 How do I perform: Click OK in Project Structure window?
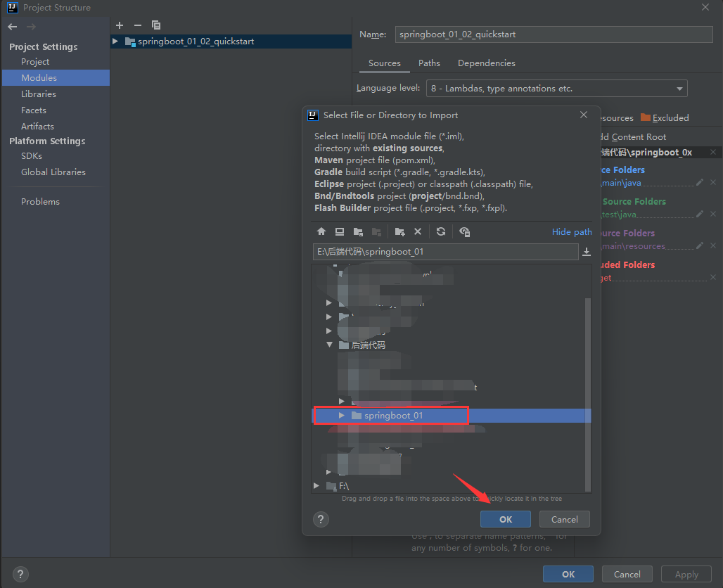tap(568, 574)
